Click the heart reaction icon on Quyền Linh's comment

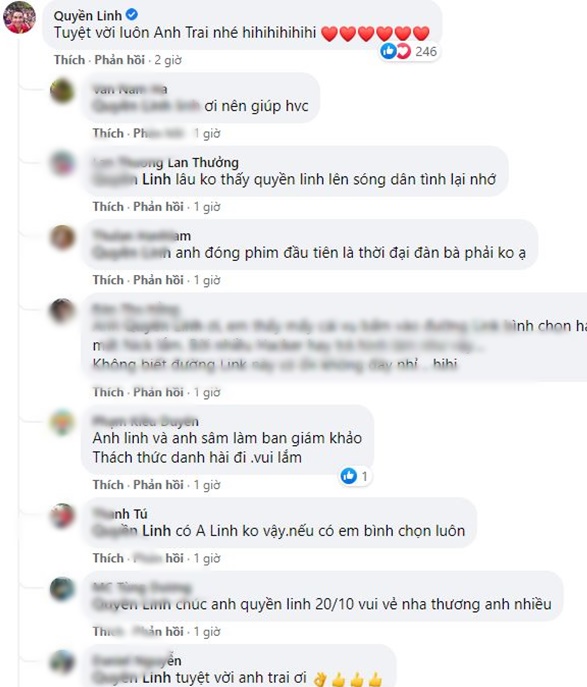(x=403, y=51)
